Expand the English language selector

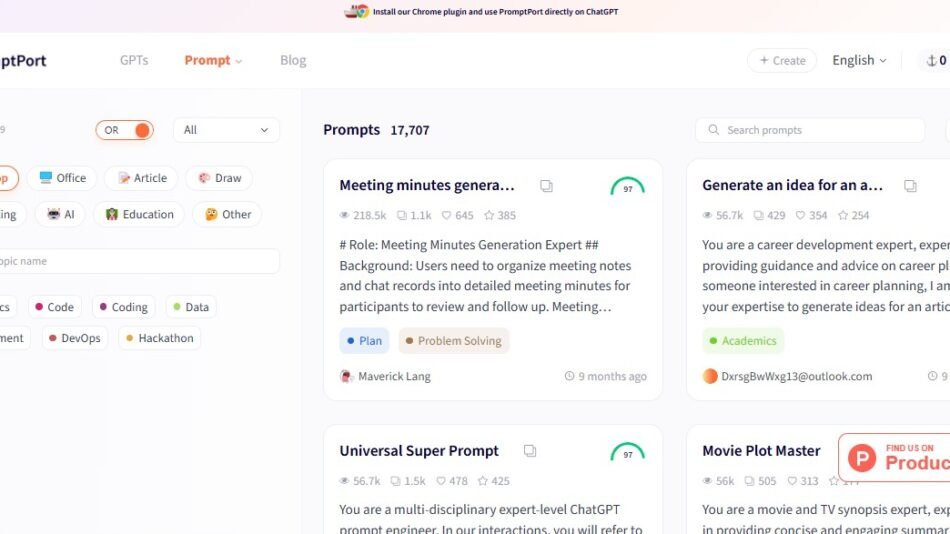click(859, 61)
